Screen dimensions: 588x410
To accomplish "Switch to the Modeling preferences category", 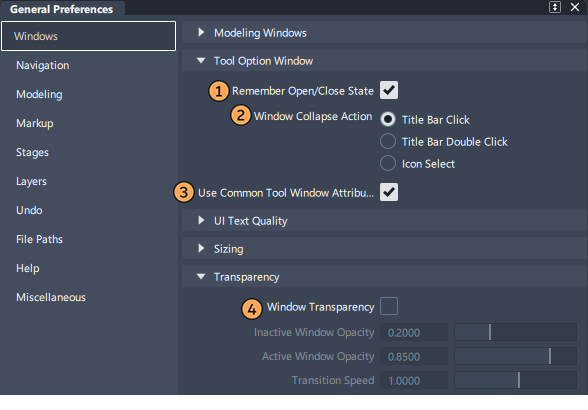I will coord(39,94).
